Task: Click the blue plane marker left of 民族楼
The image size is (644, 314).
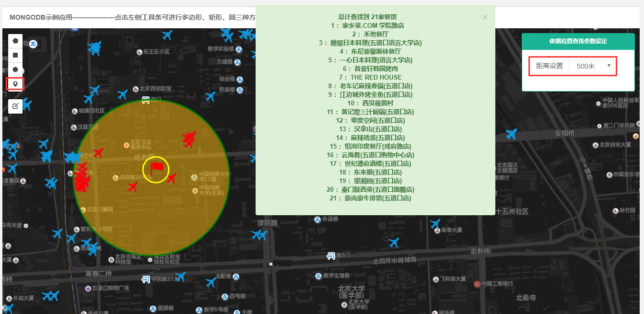Action: [x=210, y=96]
